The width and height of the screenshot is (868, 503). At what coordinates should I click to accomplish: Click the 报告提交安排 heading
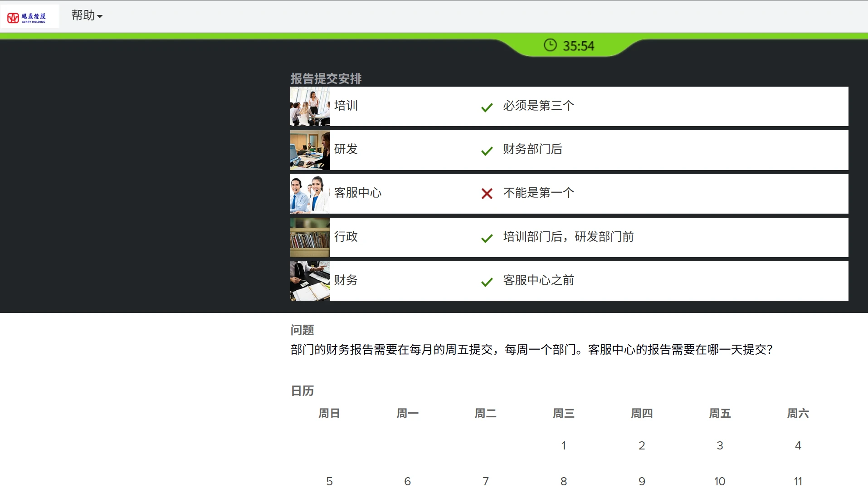click(326, 78)
